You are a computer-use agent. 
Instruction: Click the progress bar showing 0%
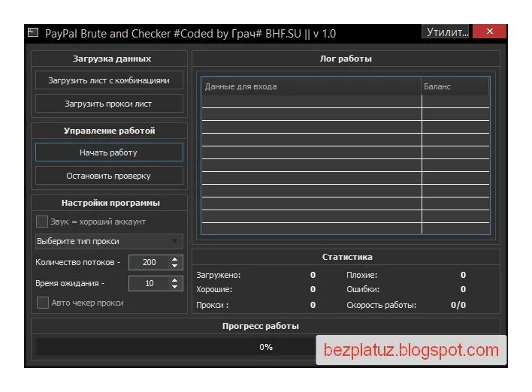(x=266, y=347)
